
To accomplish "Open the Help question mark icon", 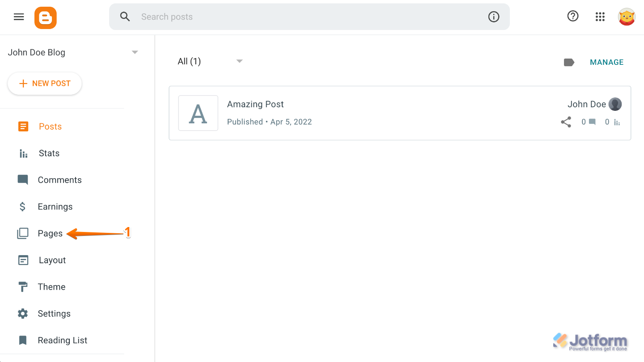I will [573, 17].
